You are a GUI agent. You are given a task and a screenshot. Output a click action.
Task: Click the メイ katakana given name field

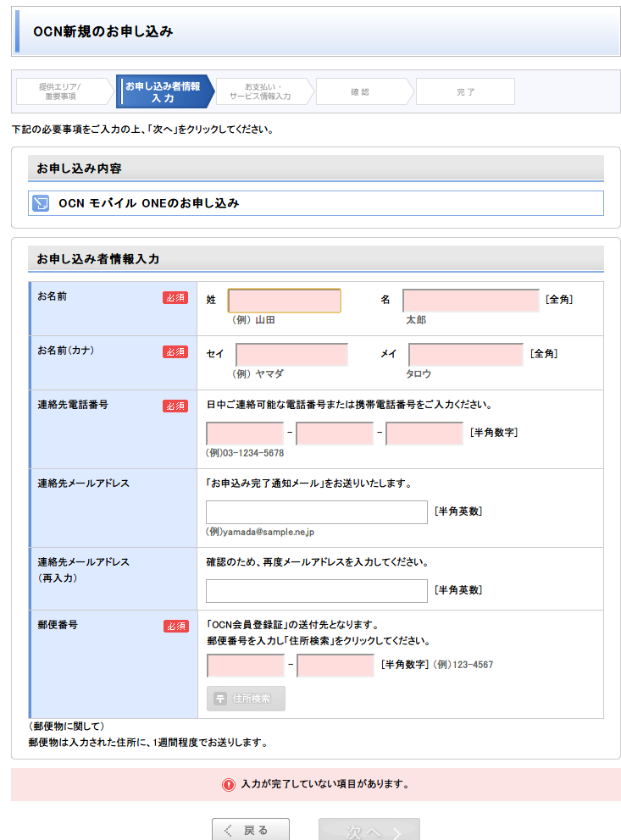[x=465, y=355]
